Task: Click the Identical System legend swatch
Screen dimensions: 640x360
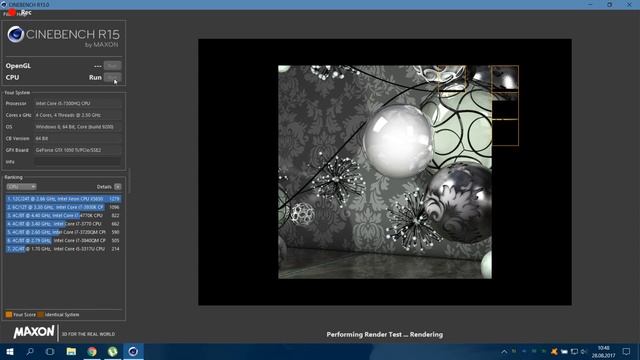Action: (x=40, y=315)
